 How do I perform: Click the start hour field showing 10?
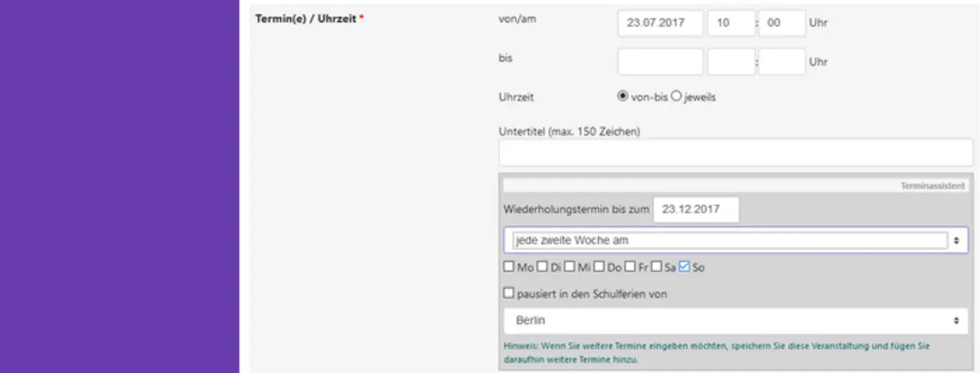(731, 23)
